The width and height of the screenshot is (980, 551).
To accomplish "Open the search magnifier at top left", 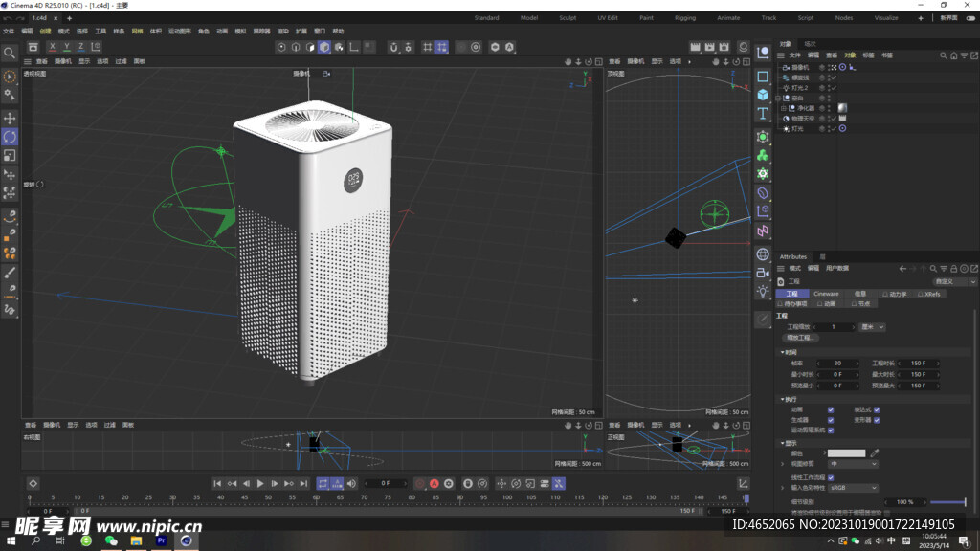I will click(10, 54).
